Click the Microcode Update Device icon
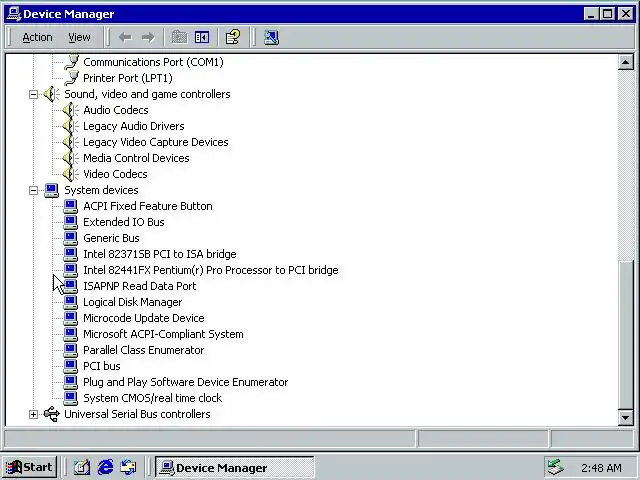The height and width of the screenshot is (480, 640). click(71, 318)
